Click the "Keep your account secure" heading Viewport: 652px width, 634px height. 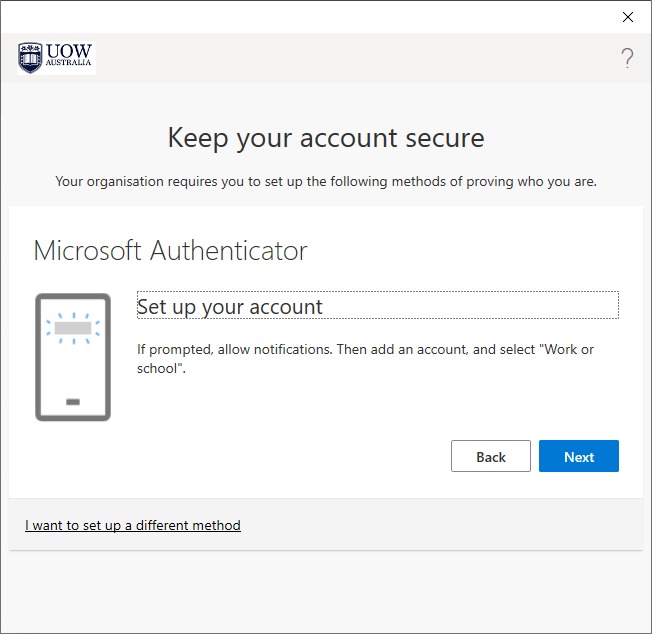click(326, 137)
